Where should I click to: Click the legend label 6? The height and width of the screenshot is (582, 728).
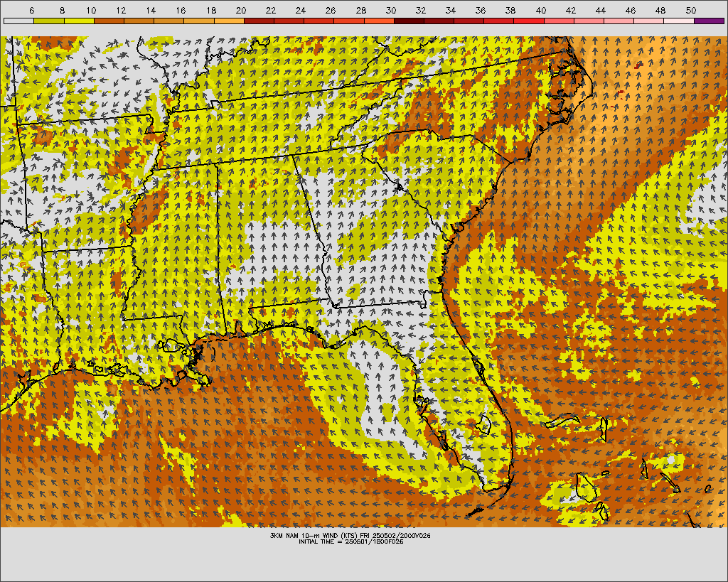pos(31,10)
